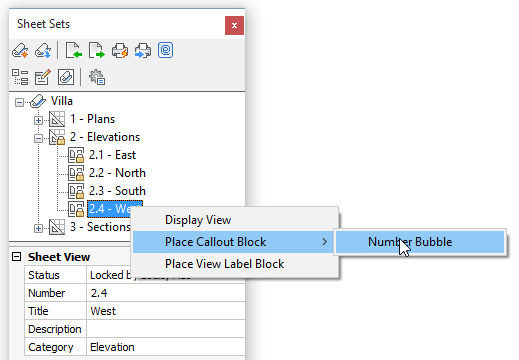Click the export sheet icon with right green arrow
Screen dimensions: 519x360
point(97,51)
